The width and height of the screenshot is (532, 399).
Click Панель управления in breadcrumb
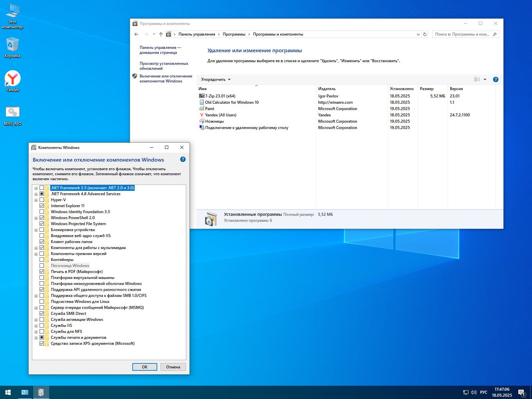point(197,34)
